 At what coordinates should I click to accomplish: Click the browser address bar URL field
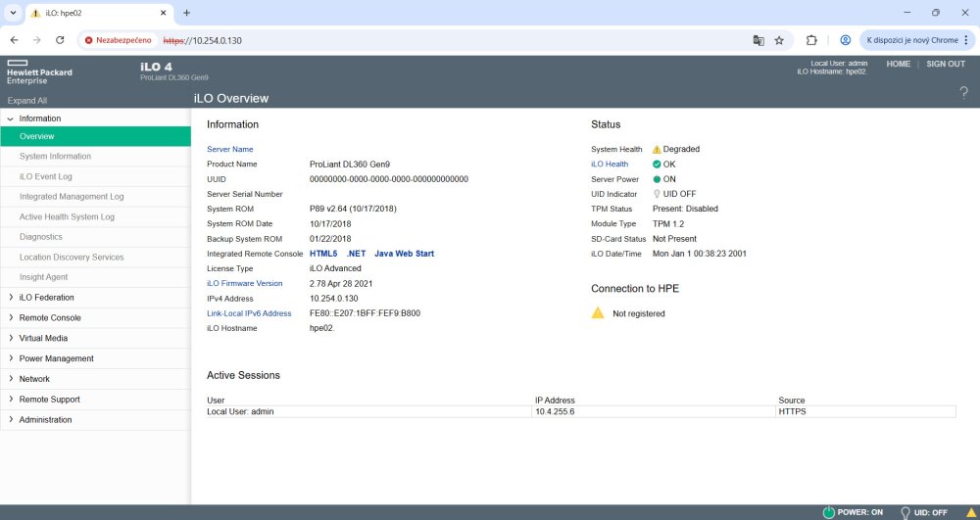click(441, 40)
